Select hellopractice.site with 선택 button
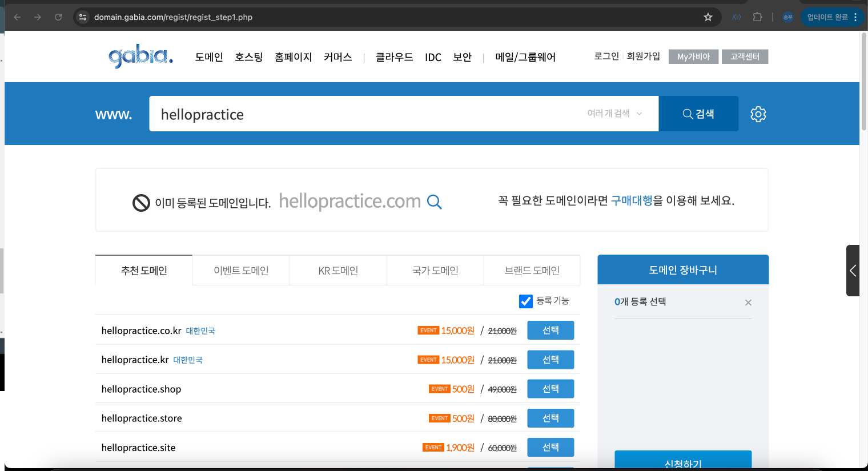This screenshot has height=471, width=868. (x=550, y=447)
